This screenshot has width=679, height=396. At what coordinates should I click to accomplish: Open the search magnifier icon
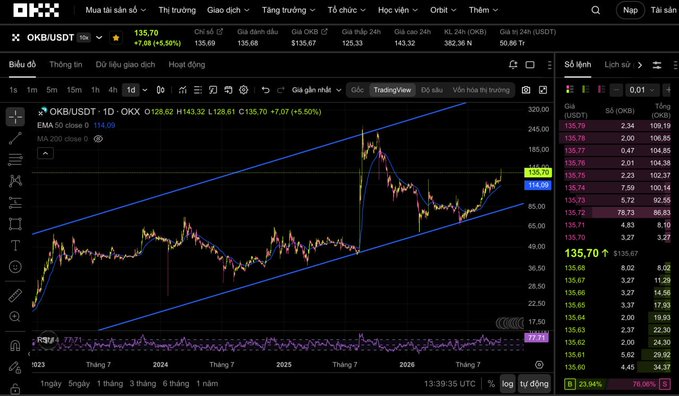(x=596, y=10)
